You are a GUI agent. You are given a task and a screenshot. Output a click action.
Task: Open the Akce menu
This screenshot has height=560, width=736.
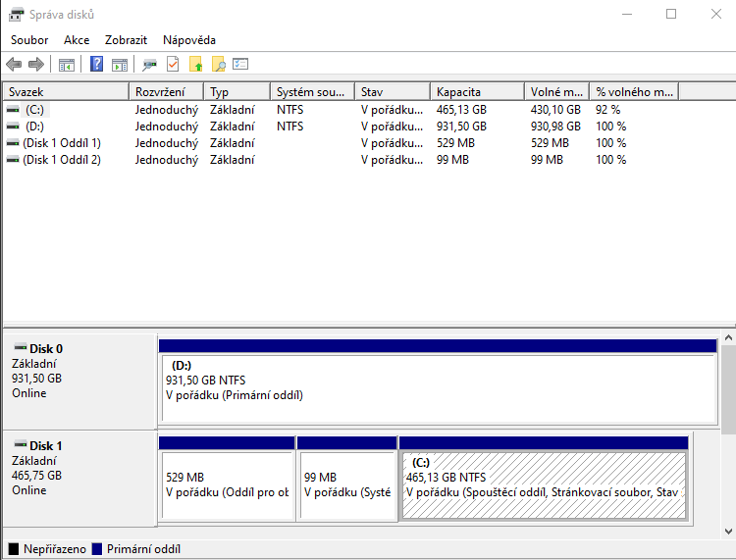pyautogui.click(x=77, y=40)
